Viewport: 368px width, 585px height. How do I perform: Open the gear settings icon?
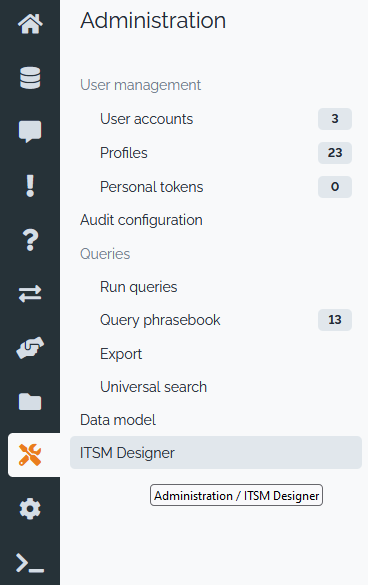click(x=30, y=509)
